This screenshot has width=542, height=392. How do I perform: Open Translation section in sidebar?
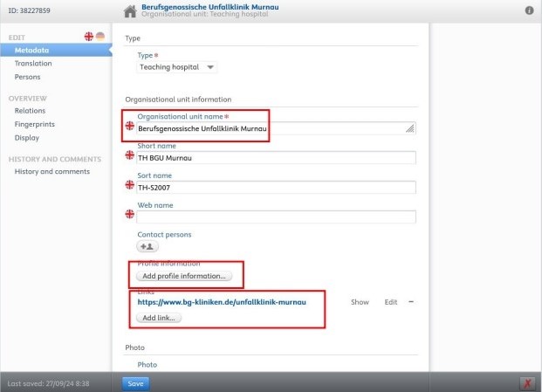click(33, 64)
